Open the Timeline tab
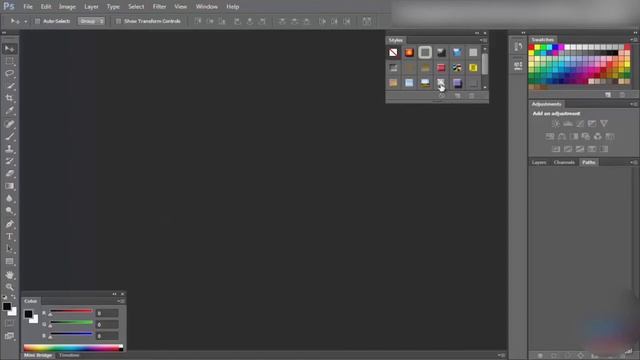640x360 pixels. (x=69, y=355)
